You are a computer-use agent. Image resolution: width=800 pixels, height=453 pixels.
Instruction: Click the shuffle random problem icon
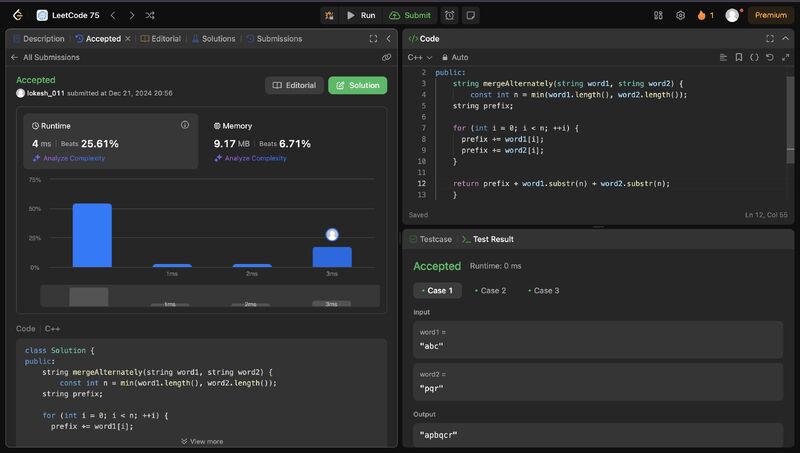(150, 15)
